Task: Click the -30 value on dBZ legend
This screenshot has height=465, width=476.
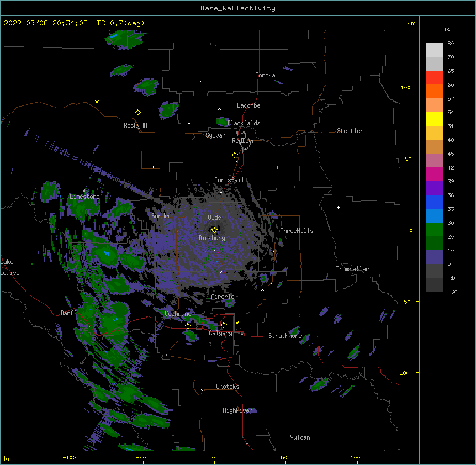Action: [x=452, y=292]
